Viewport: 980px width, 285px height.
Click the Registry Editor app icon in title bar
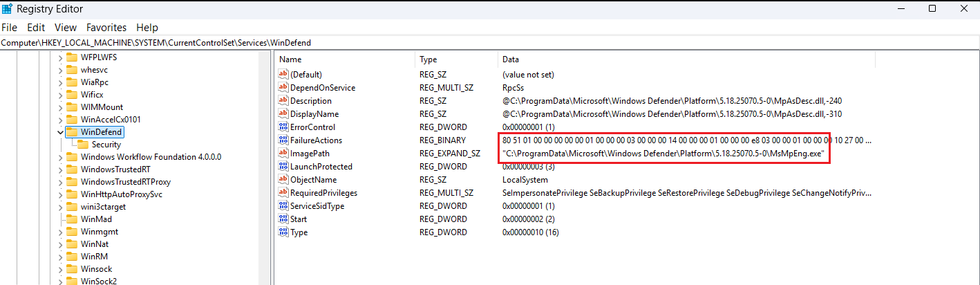(x=7, y=9)
